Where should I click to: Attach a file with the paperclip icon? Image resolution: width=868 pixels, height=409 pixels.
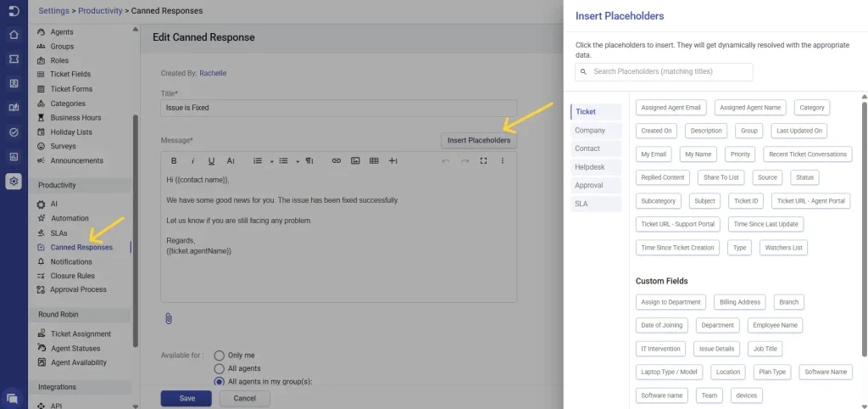click(169, 319)
